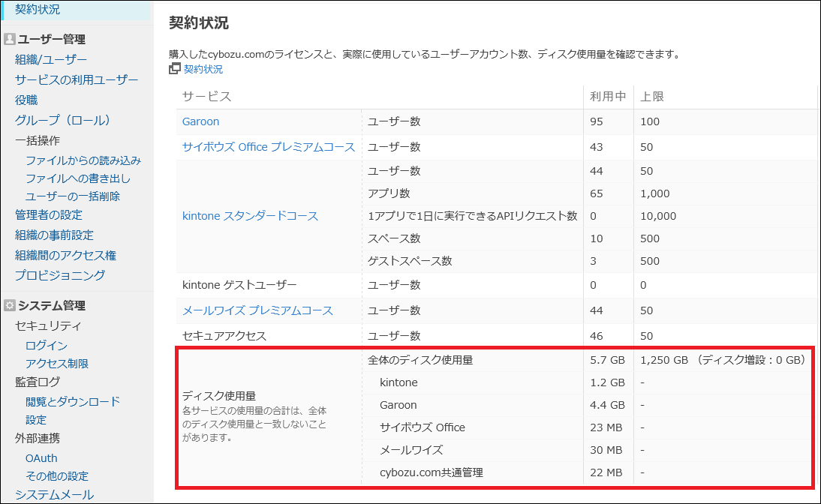Open アクセス制限 under セキュリティ
Screen dimensions: 821x504
point(57,364)
